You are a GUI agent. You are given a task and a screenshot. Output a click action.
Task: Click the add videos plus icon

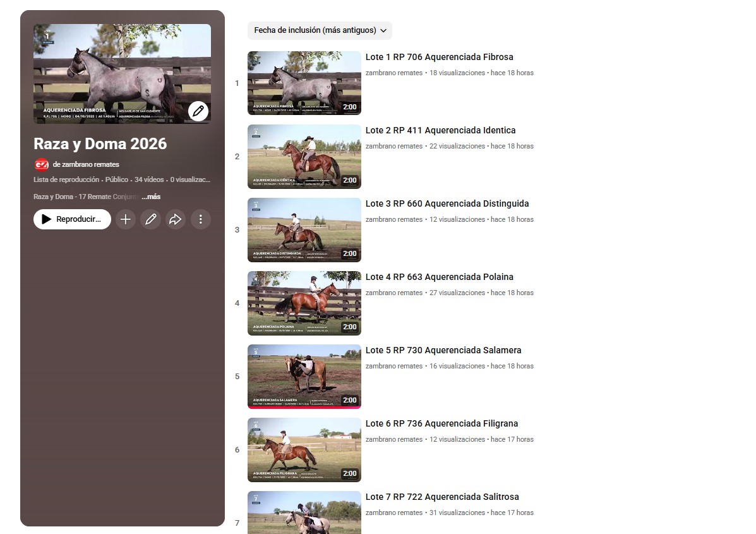coord(126,219)
